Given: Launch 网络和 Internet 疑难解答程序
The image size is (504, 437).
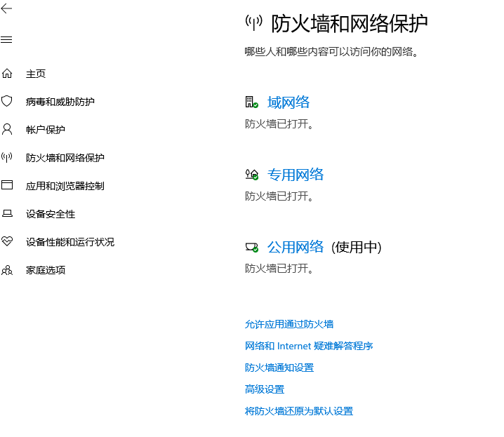Looking at the screenshot, I should [309, 346].
